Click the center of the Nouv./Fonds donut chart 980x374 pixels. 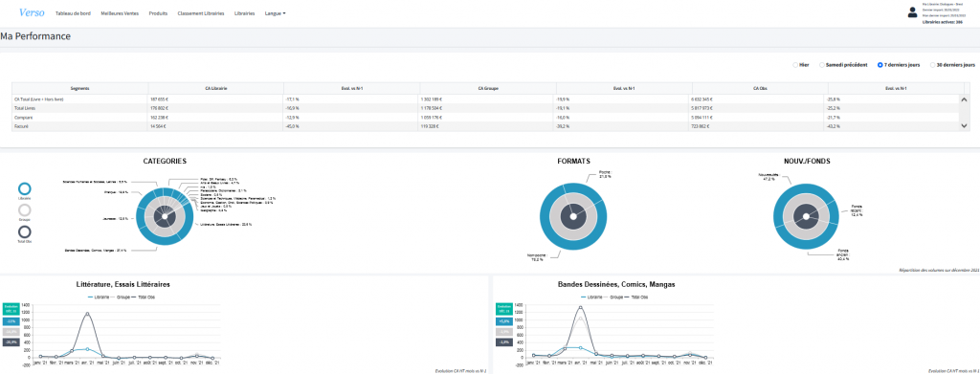point(806,216)
